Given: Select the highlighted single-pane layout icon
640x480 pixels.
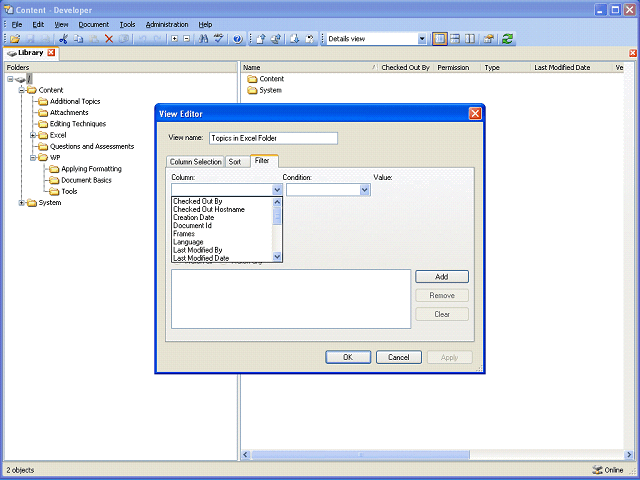Looking at the screenshot, I should (x=440, y=39).
